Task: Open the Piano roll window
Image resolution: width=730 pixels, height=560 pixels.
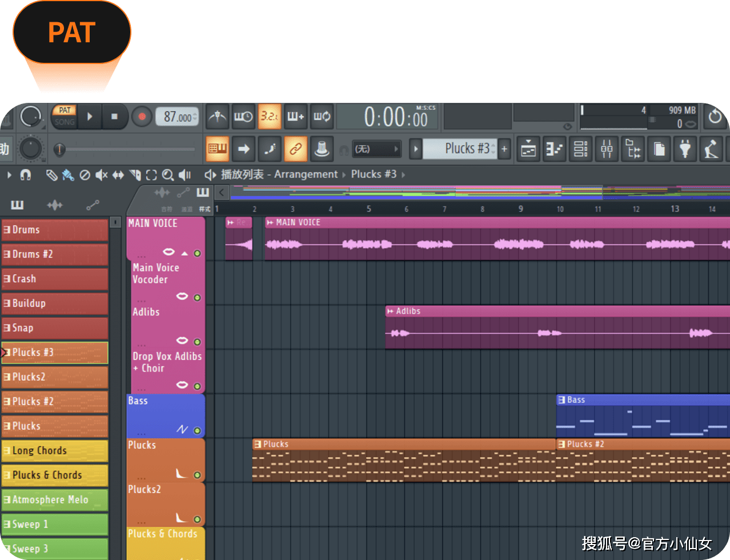Action: [x=554, y=150]
